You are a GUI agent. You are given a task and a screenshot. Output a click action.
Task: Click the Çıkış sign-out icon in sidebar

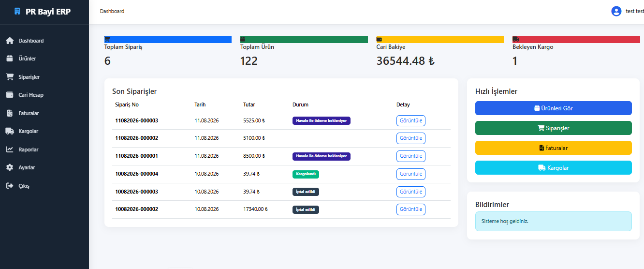pyautogui.click(x=10, y=186)
